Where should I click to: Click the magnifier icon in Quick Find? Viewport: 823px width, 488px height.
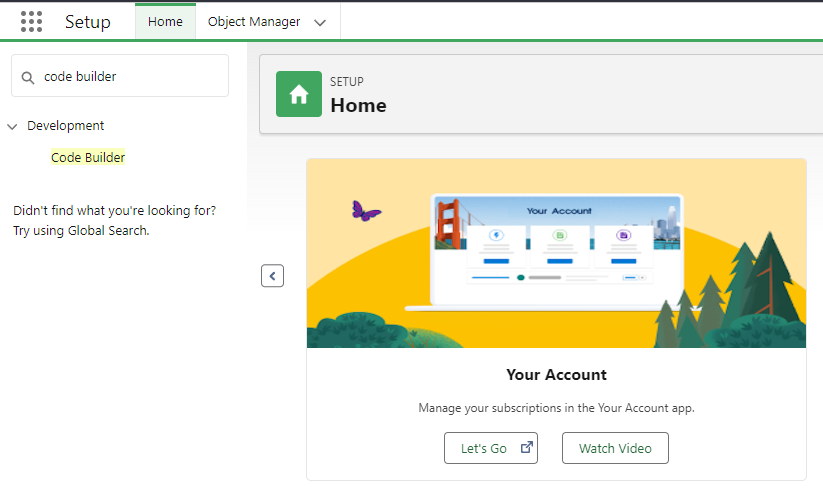(x=28, y=78)
